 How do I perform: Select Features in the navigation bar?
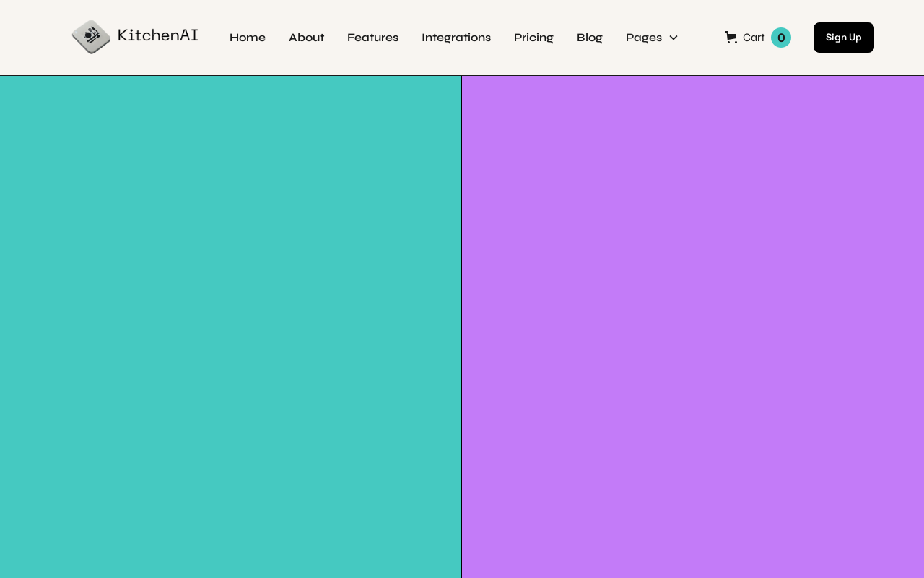(372, 38)
